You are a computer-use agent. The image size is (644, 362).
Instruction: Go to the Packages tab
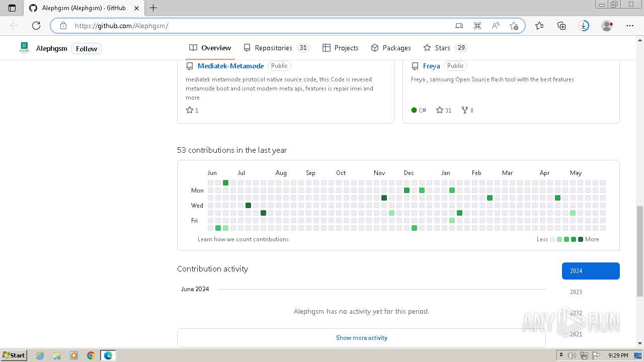click(x=391, y=48)
